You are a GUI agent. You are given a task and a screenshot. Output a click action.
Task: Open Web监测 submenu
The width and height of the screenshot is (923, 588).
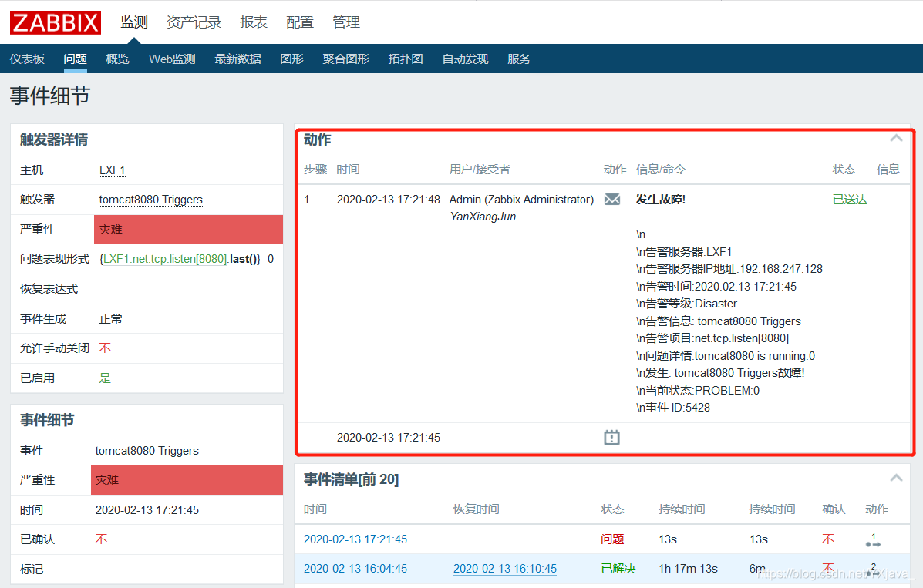coord(172,59)
